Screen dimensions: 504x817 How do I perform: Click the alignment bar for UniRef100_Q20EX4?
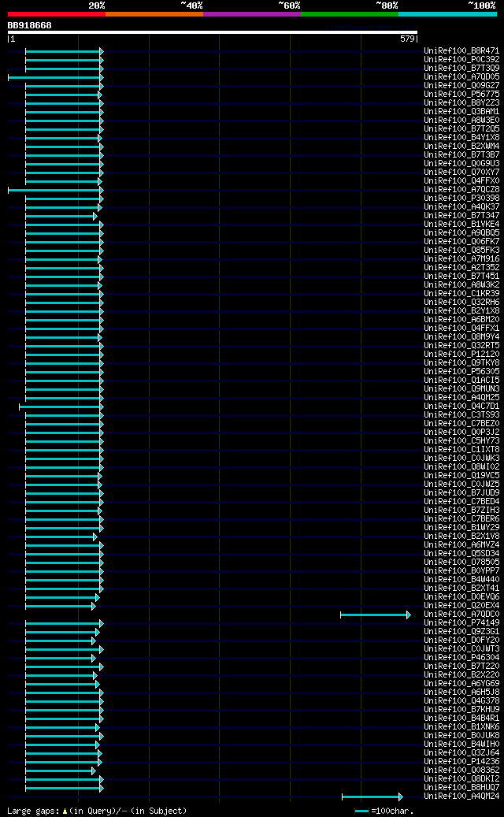(61, 606)
